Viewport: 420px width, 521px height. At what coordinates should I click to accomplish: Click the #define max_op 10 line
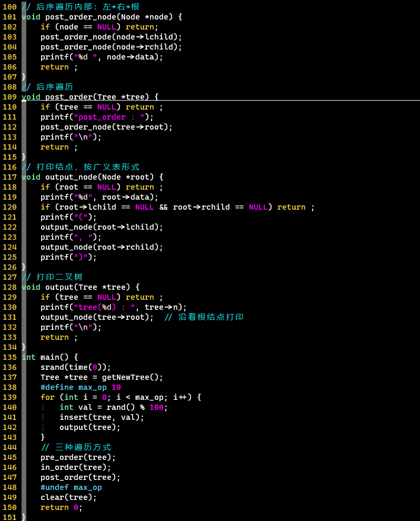[x=81, y=387]
